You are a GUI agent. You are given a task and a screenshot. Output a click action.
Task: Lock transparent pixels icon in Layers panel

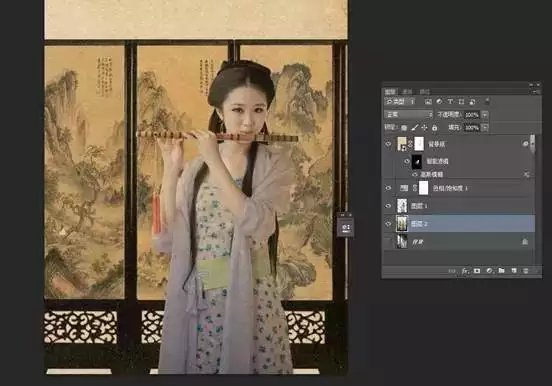(x=404, y=127)
